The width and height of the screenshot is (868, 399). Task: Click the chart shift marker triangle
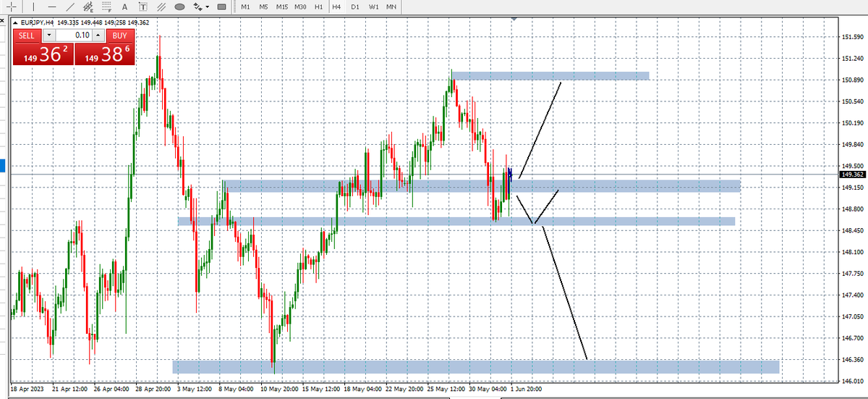point(514,18)
